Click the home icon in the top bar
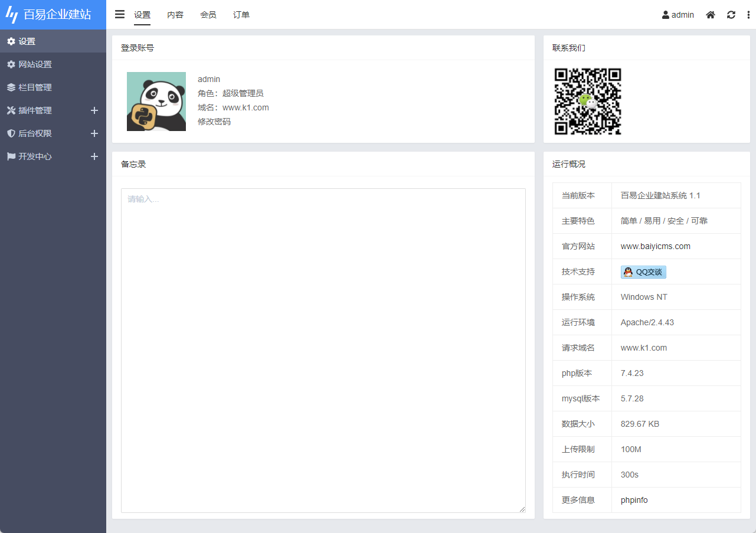This screenshot has height=533, width=756. 710,15
